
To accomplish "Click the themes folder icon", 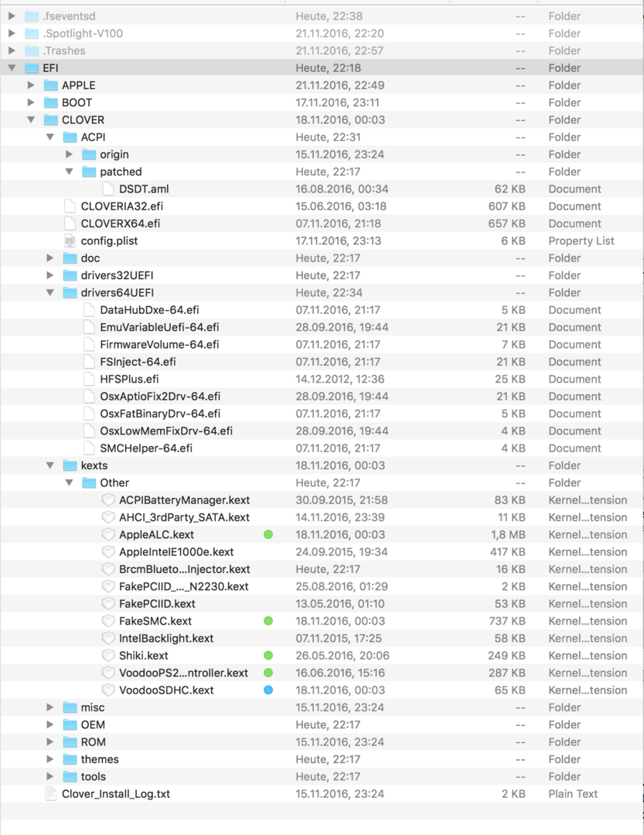I will (x=70, y=759).
